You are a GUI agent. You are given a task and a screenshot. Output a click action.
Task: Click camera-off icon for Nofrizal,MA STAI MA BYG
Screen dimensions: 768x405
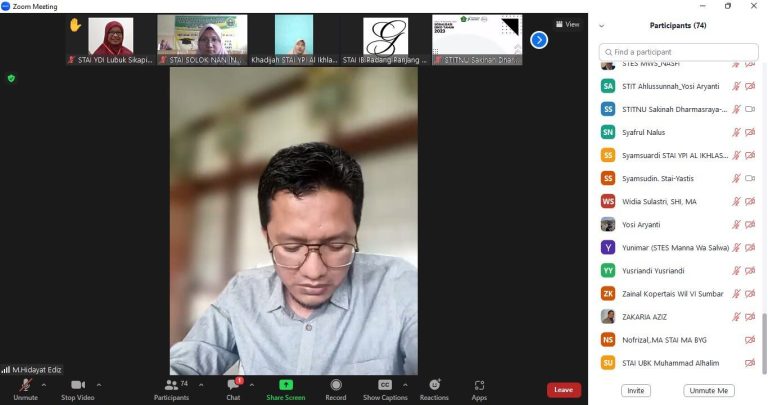750,340
